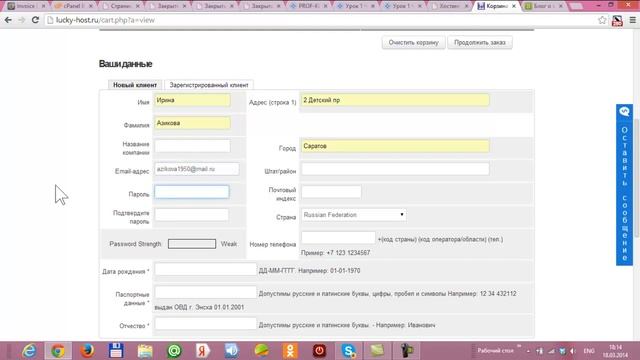Click the Подтвердите пароль field
Screen dimensions: 640x360
pos(192,215)
